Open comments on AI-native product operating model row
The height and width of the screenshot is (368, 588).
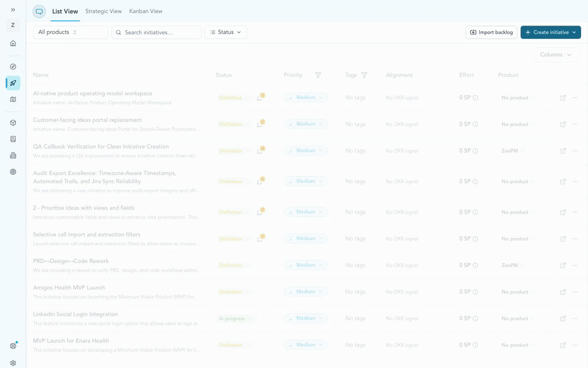(261, 97)
